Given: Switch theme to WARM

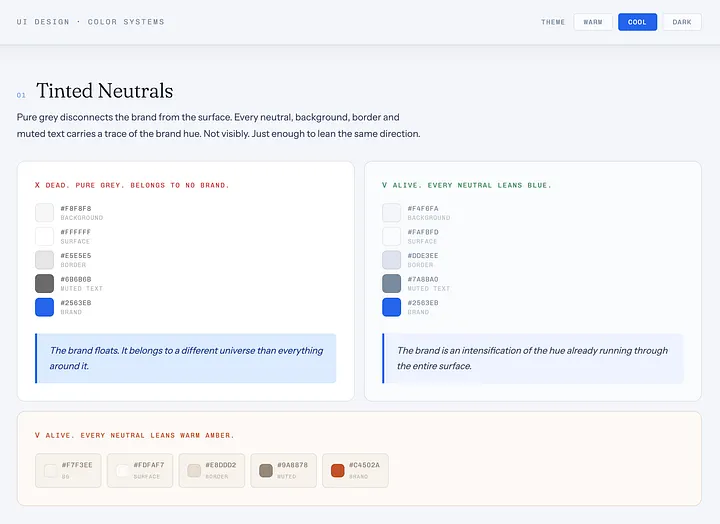Looking at the screenshot, I should pyautogui.click(x=593, y=22).
